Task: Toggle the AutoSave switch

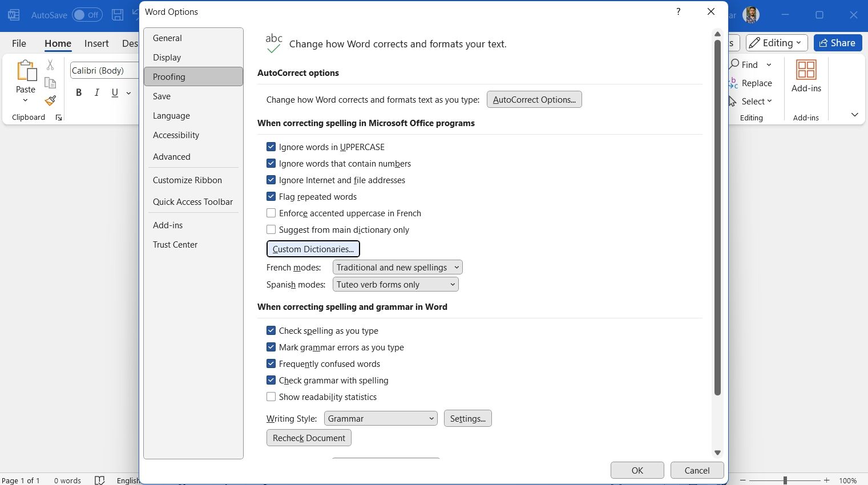Action: (87, 15)
